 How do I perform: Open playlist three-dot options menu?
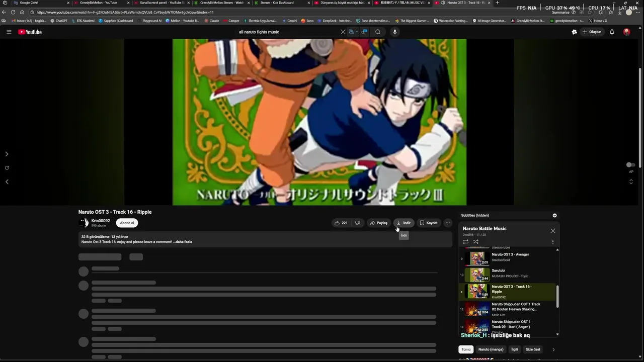click(x=552, y=241)
